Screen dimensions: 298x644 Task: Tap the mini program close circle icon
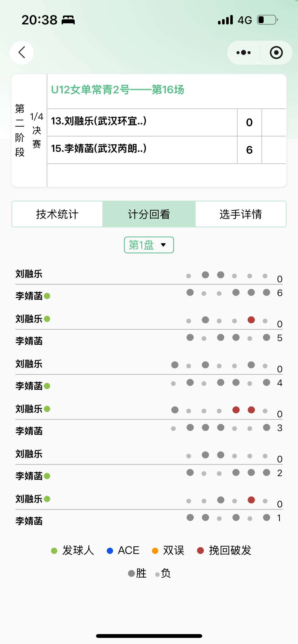(x=276, y=53)
